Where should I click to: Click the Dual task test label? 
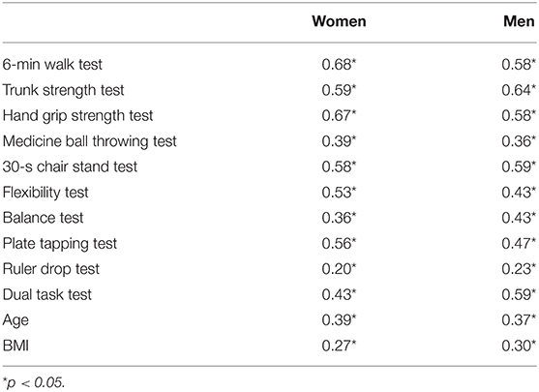[47, 294]
